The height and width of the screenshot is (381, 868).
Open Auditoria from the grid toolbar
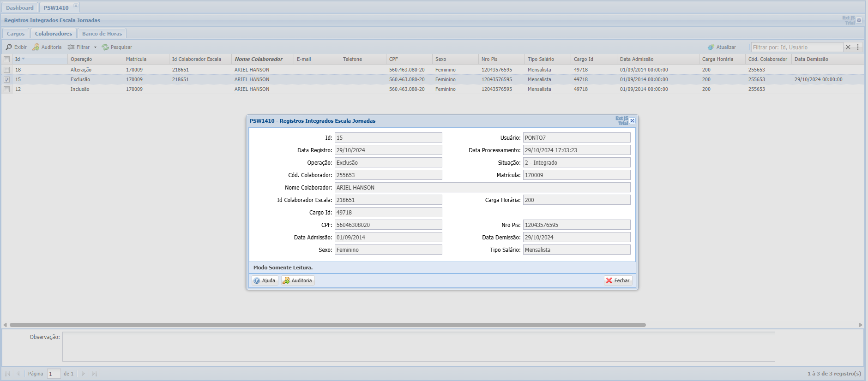coord(47,47)
